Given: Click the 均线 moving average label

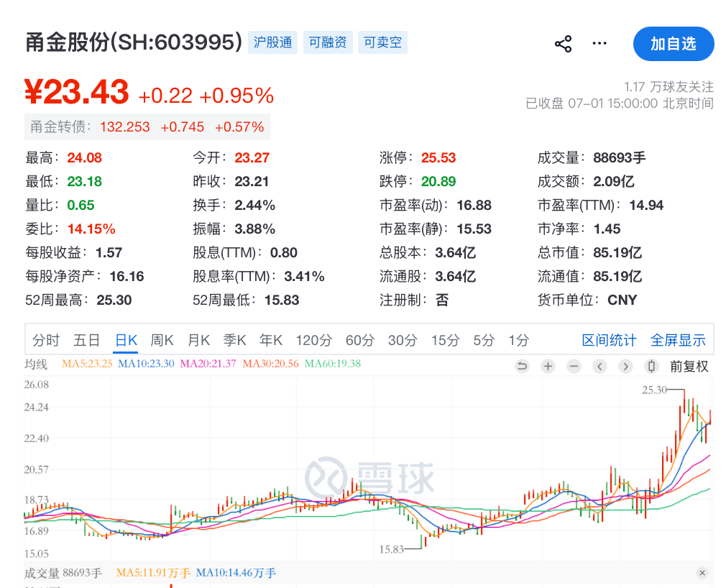Looking at the screenshot, I should point(36,364).
